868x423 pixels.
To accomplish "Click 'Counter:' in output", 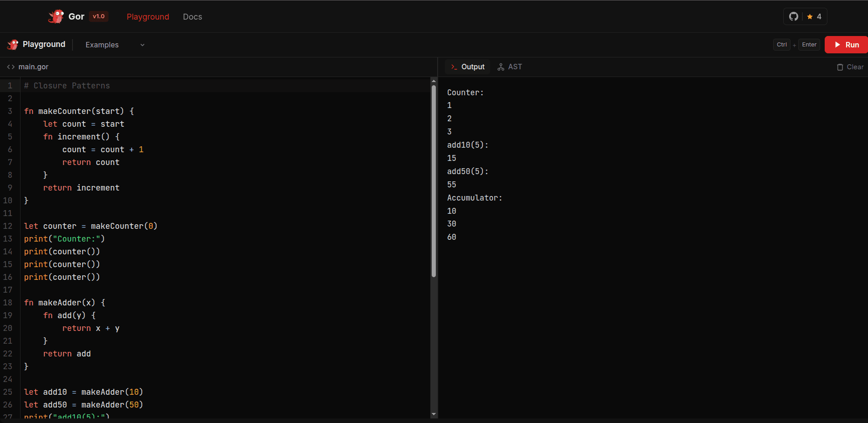I will coord(465,93).
